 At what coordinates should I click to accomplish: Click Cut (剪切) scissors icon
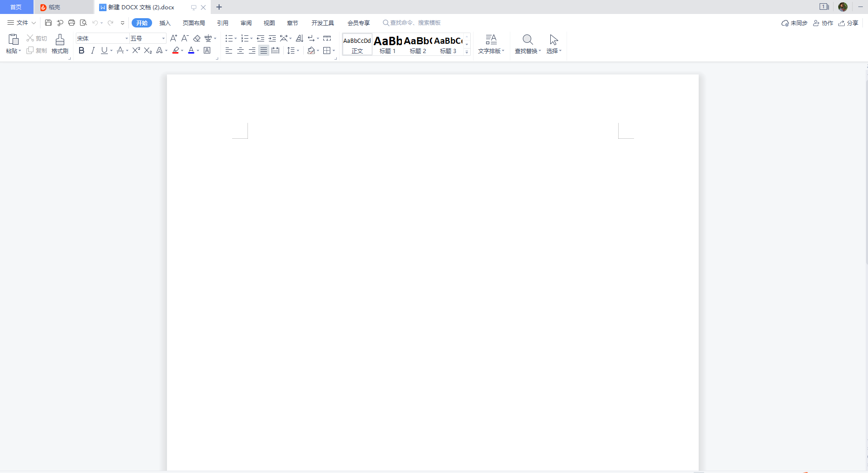[30, 38]
